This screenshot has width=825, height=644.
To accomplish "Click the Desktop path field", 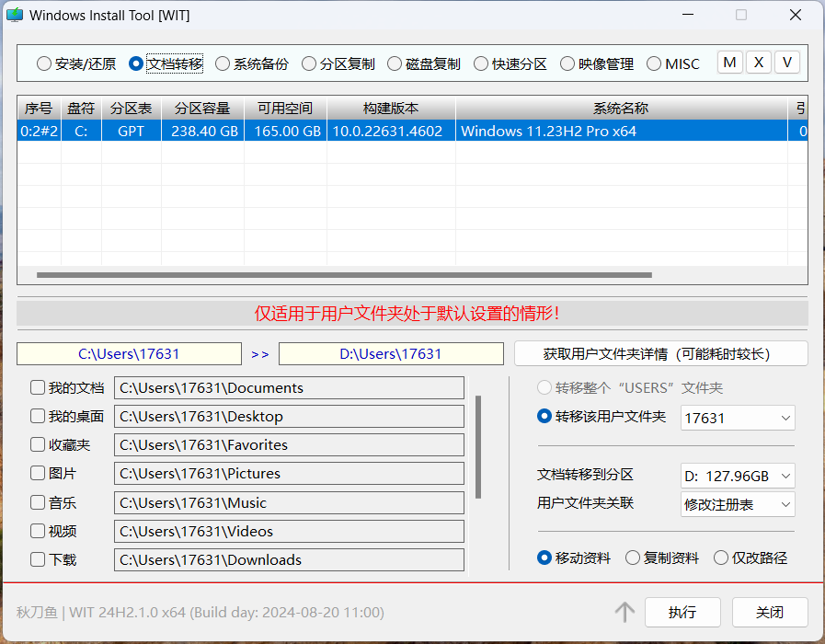I will [x=289, y=416].
